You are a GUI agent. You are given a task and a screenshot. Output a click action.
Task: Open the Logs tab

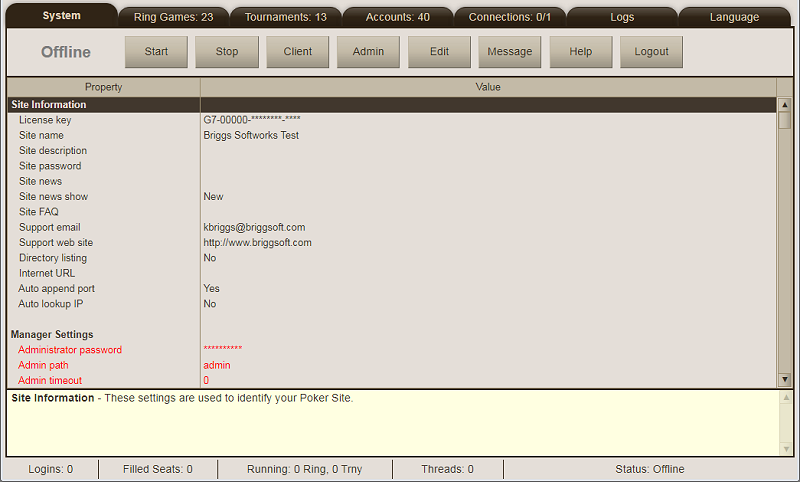[x=622, y=17]
